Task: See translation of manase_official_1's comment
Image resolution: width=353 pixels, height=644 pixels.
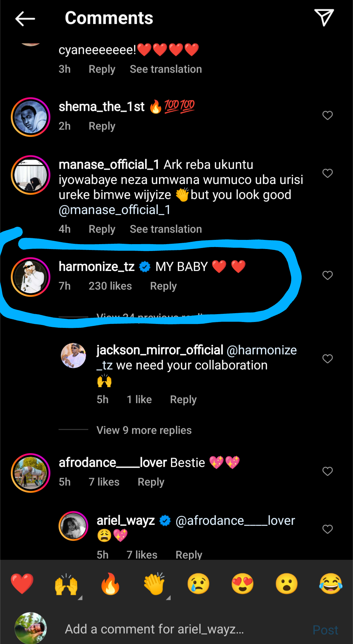Action: click(166, 229)
